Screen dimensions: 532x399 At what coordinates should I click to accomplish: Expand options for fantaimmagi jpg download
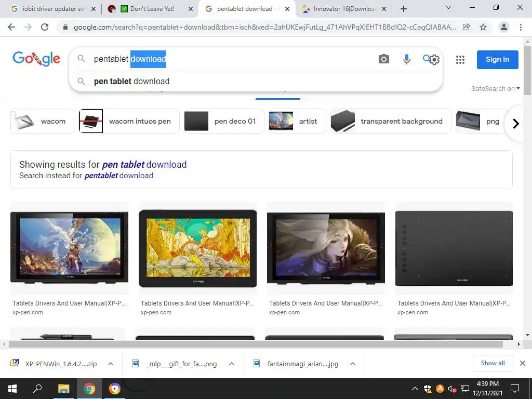coord(353,364)
